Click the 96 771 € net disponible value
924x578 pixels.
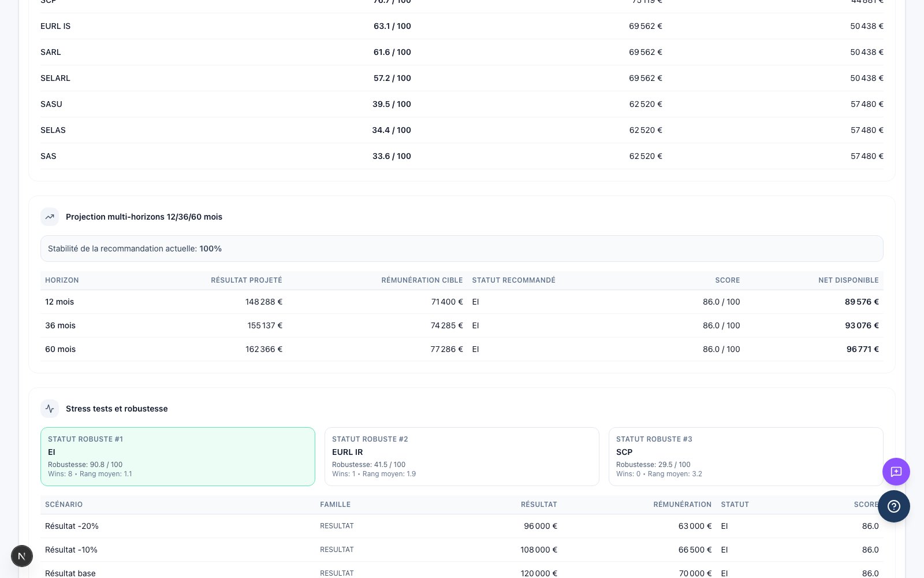click(x=863, y=349)
